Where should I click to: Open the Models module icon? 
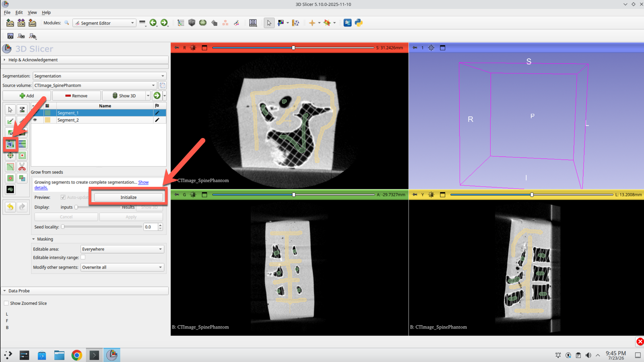tap(203, 23)
